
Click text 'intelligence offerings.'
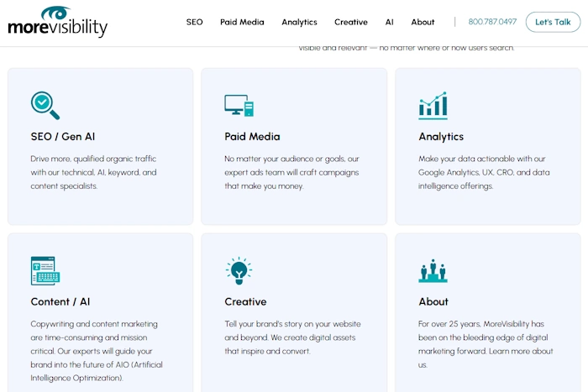(x=455, y=186)
